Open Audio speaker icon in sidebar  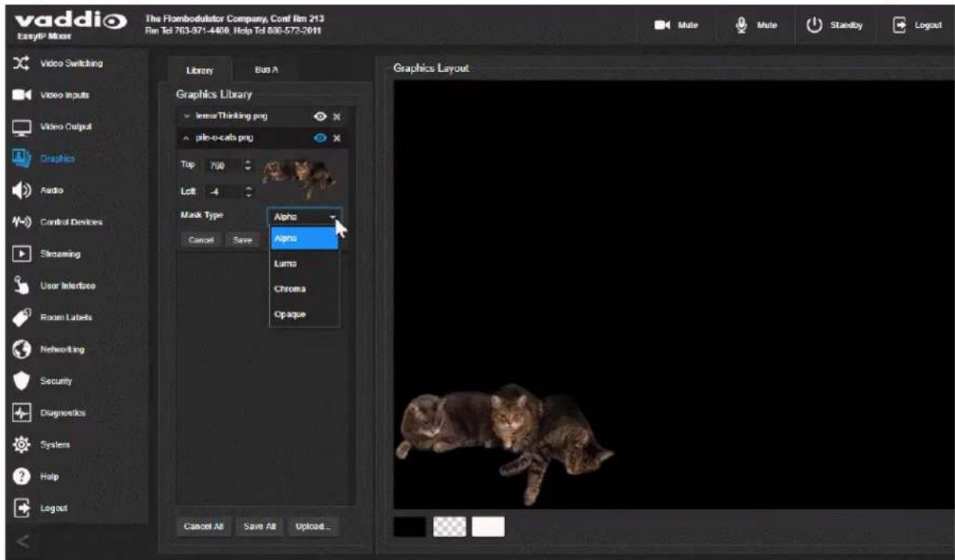click(x=22, y=190)
